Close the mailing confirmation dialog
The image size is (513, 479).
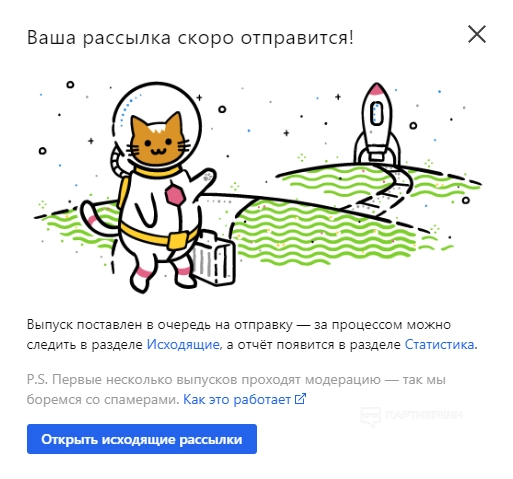coord(477,34)
